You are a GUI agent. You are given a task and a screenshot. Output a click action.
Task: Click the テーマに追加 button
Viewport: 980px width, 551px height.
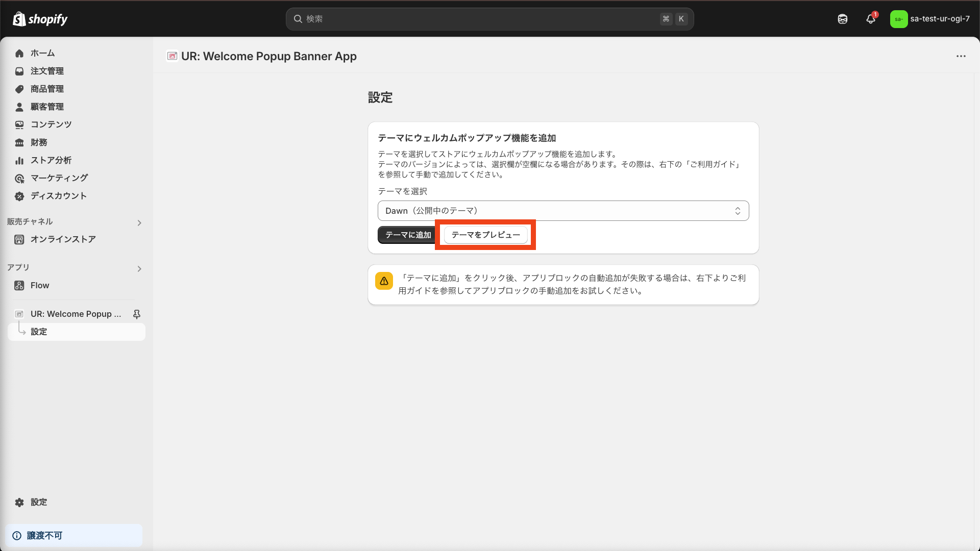pyautogui.click(x=407, y=235)
